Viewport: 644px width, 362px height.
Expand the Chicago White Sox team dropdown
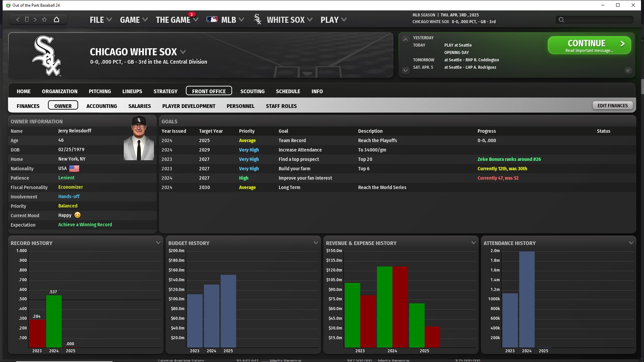(183, 52)
